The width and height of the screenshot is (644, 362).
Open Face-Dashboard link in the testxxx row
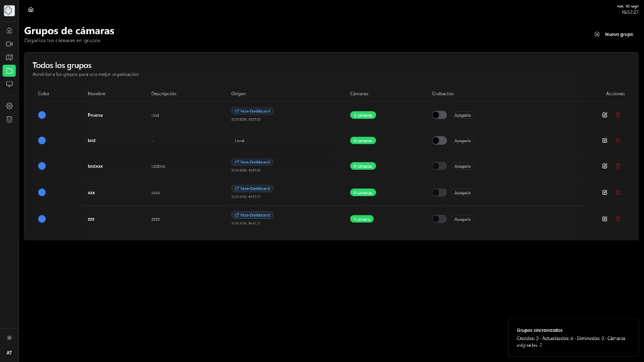click(252, 162)
